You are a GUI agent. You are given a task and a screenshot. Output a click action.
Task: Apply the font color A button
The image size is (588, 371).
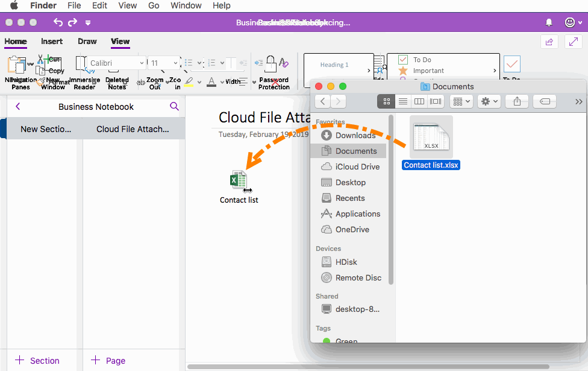(x=211, y=82)
